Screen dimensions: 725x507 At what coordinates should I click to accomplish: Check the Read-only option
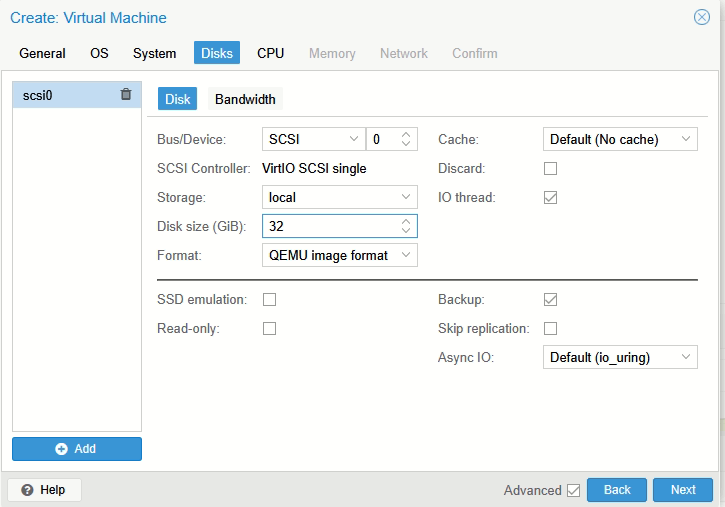point(269,328)
